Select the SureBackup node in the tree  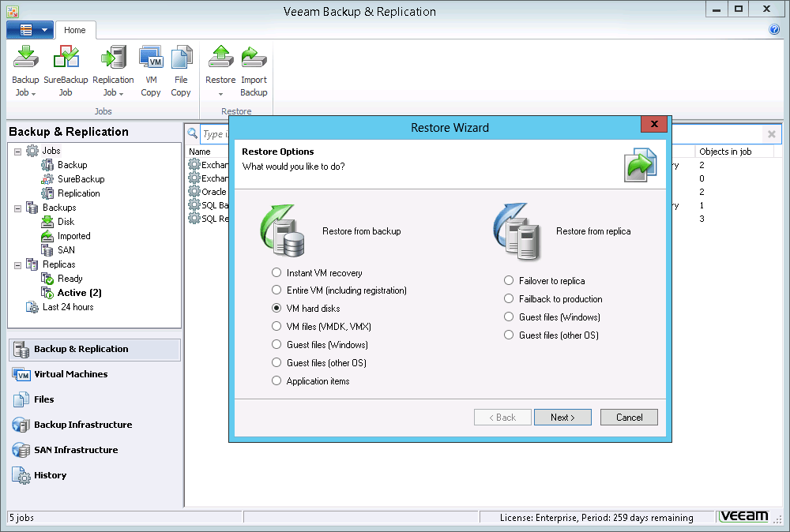81,179
